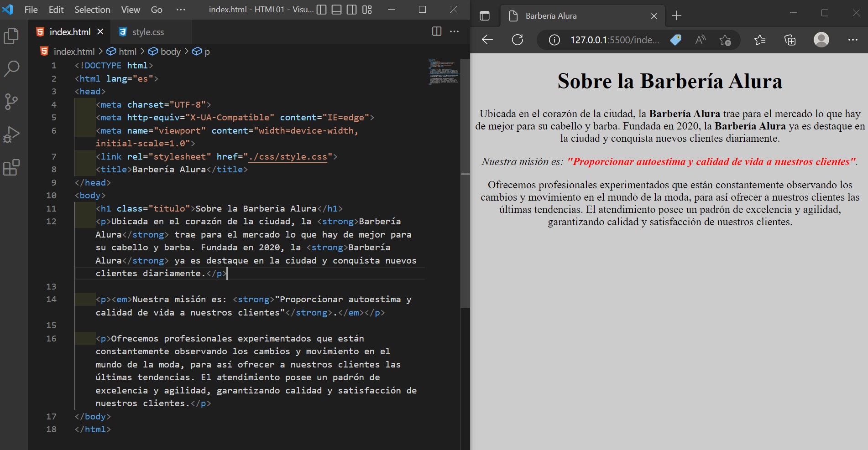The height and width of the screenshot is (450, 868).
Task: Add this page to favorites
Action: (725, 40)
